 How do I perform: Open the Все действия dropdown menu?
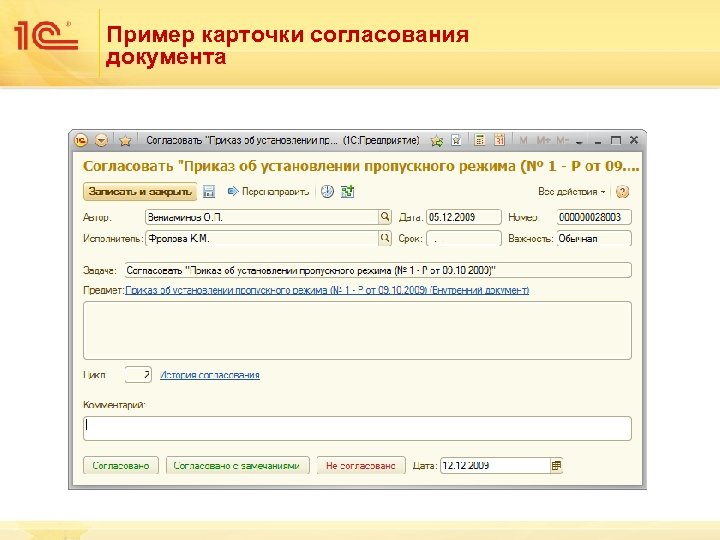pyautogui.click(x=572, y=191)
